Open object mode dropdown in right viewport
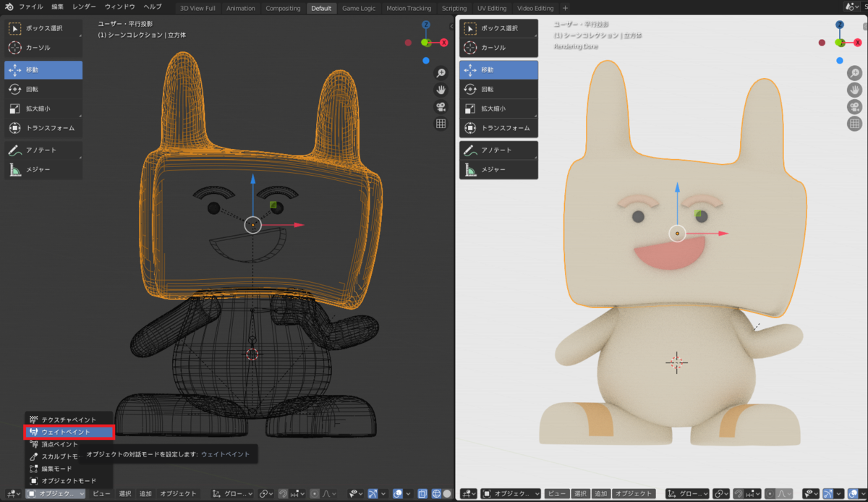 (x=511, y=494)
